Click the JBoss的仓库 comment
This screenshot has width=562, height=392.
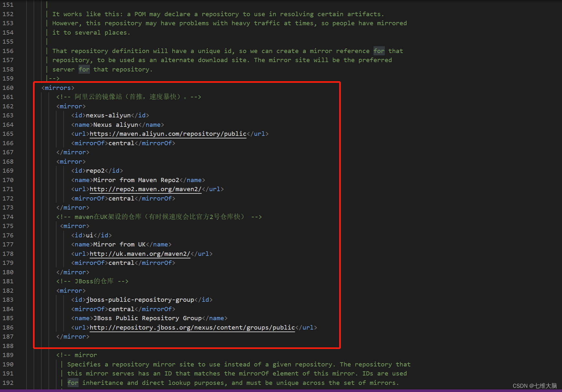click(92, 281)
